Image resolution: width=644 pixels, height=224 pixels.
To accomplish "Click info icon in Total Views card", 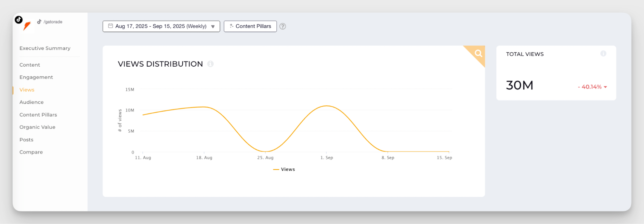I will 603,54.
